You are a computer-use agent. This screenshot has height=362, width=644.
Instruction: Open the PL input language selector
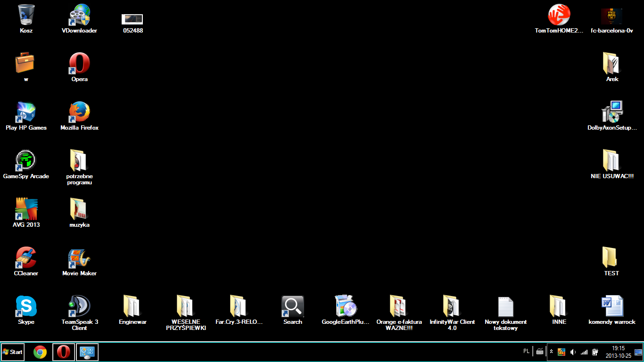[x=526, y=351]
